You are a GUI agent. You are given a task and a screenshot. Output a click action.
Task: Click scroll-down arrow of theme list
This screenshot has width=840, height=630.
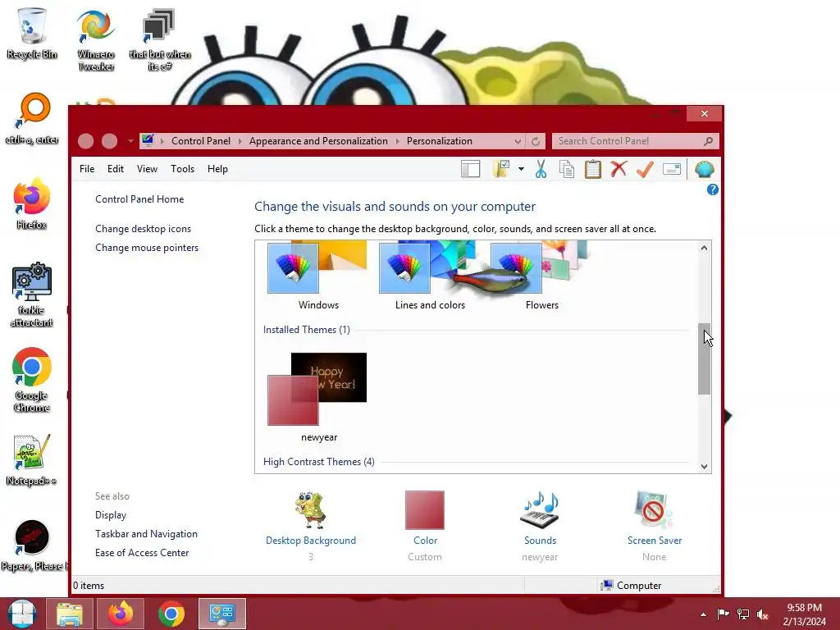(704, 467)
